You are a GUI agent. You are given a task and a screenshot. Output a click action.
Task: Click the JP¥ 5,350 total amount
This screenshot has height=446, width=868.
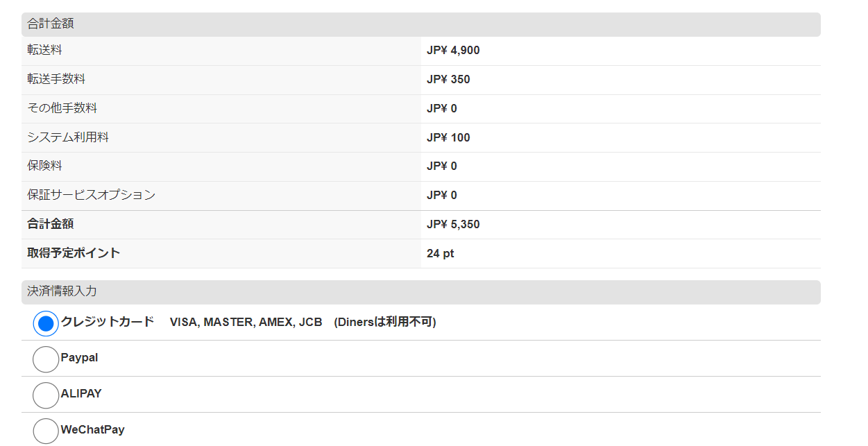[x=453, y=225]
